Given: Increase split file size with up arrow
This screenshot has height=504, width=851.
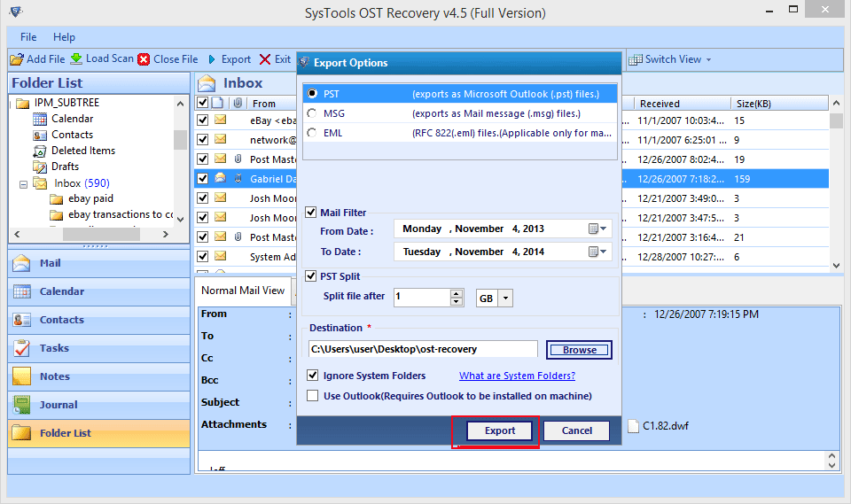Looking at the screenshot, I should pyautogui.click(x=457, y=293).
